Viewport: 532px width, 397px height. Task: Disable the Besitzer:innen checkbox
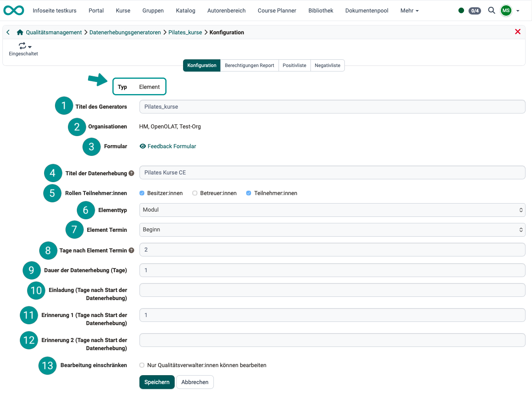(x=142, y=193)
